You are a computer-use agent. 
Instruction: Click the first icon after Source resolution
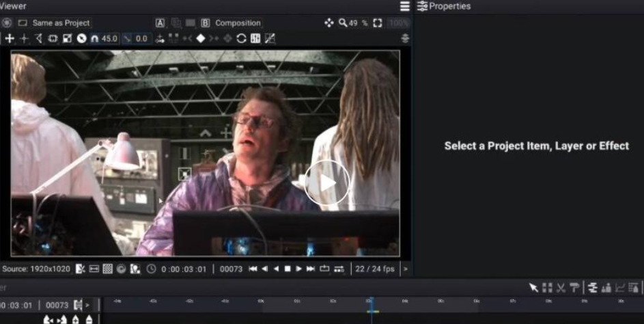point(81,269)
